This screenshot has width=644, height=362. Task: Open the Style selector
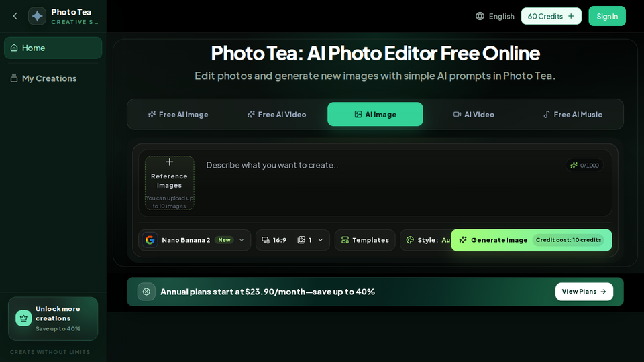425,240
